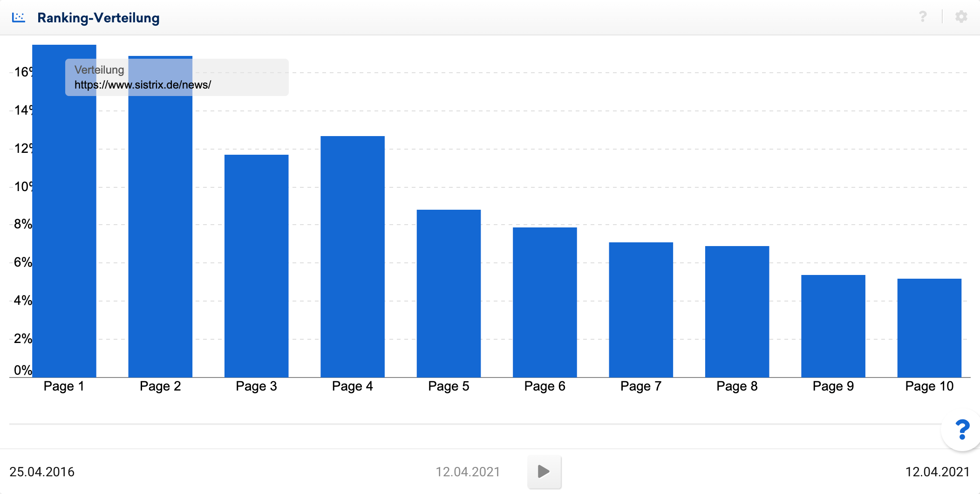Screen dimensions: 980x494
Task: Select the Page 9 bar
Action: [x=833, y=326]
